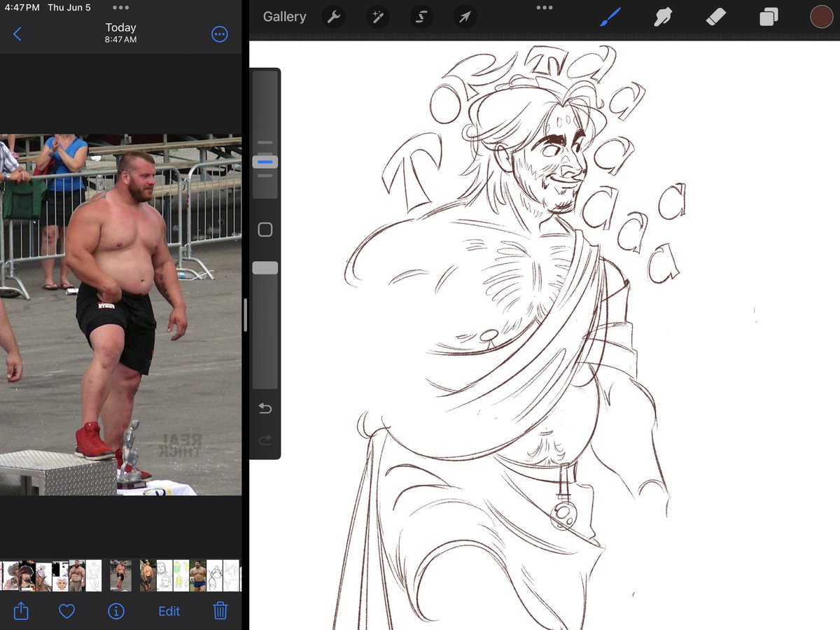The height and width of the screenshot is (630, 840).
Task: Tap the Redo arrow in Procreate sidebar
Action: (265, 440)
